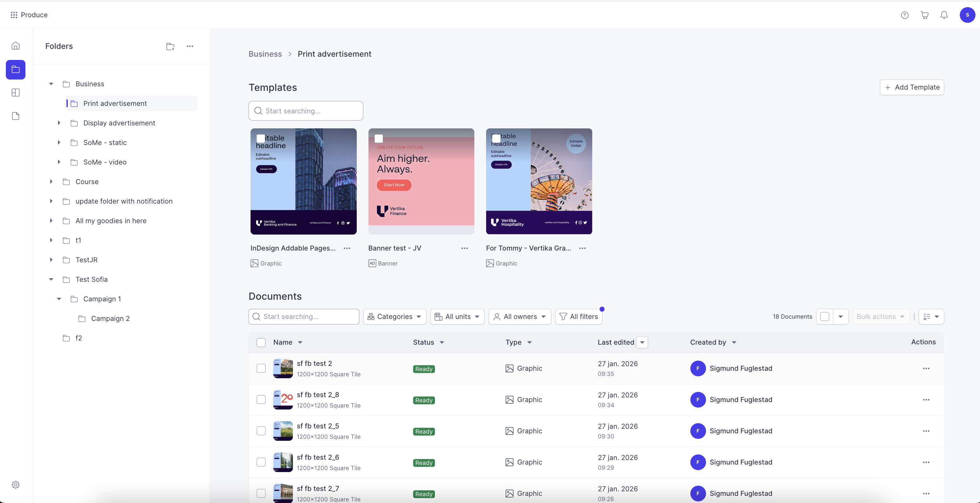Open the settings gear icon

16,485
